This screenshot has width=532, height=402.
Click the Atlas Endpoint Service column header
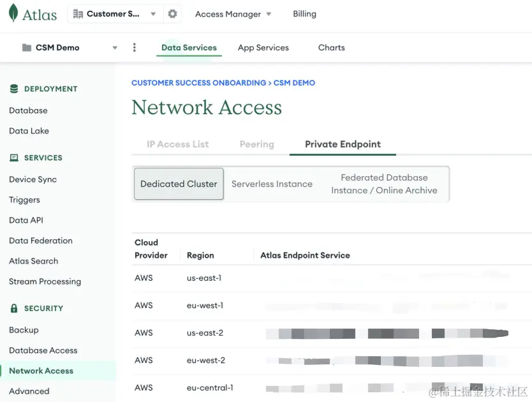305,255
